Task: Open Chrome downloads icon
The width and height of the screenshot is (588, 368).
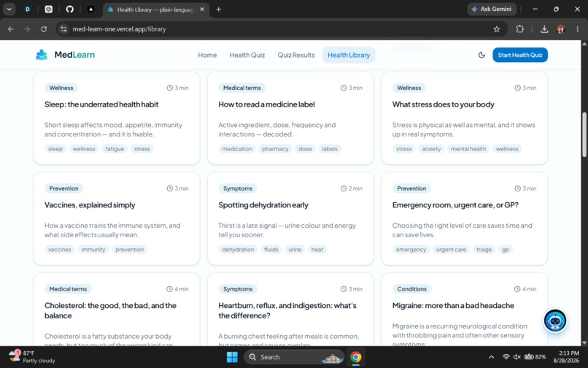Action: tap(544, 29)
